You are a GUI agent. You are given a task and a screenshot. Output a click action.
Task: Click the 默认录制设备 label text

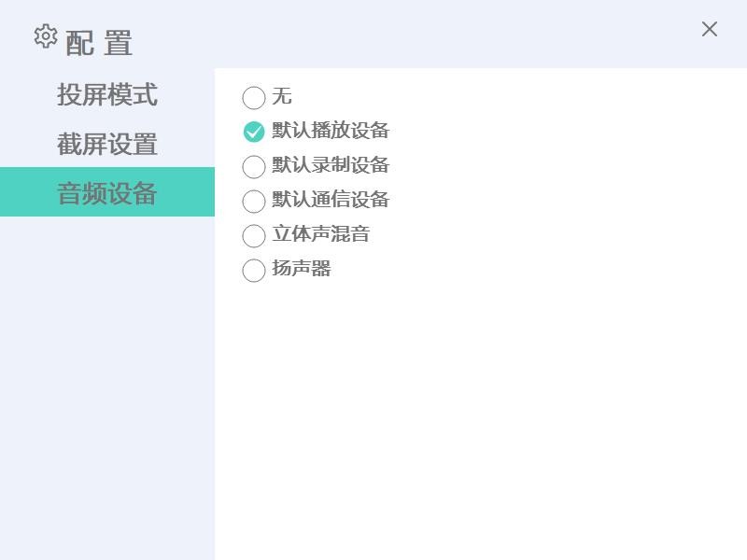pos(331,165)
